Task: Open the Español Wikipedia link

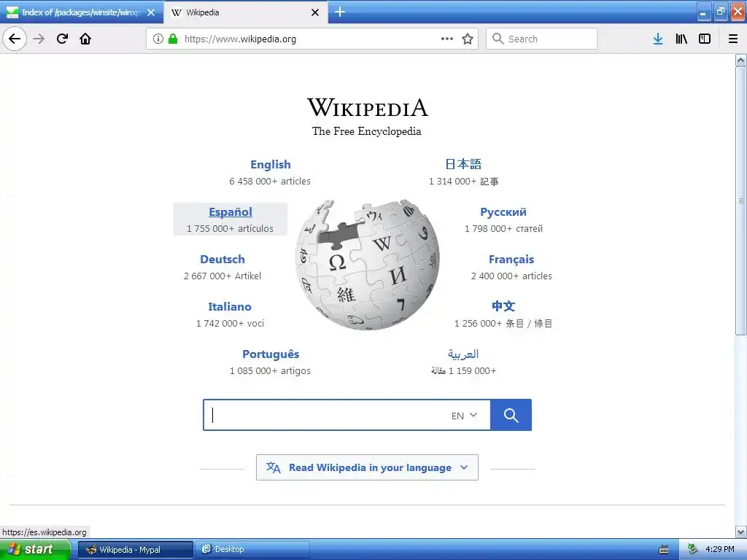Action: point(231,212)
